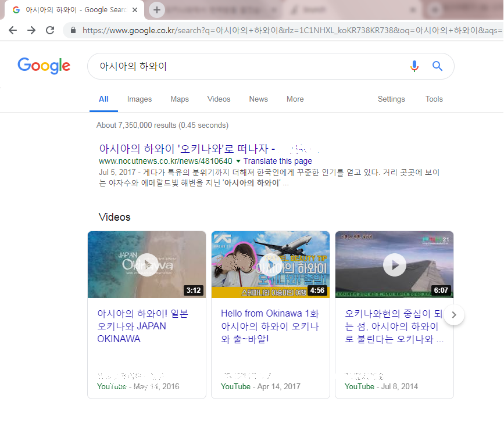The width and height of the screenshot is (504, 438).
Task: Click the browser forward arrow
Action: [31, 30]
